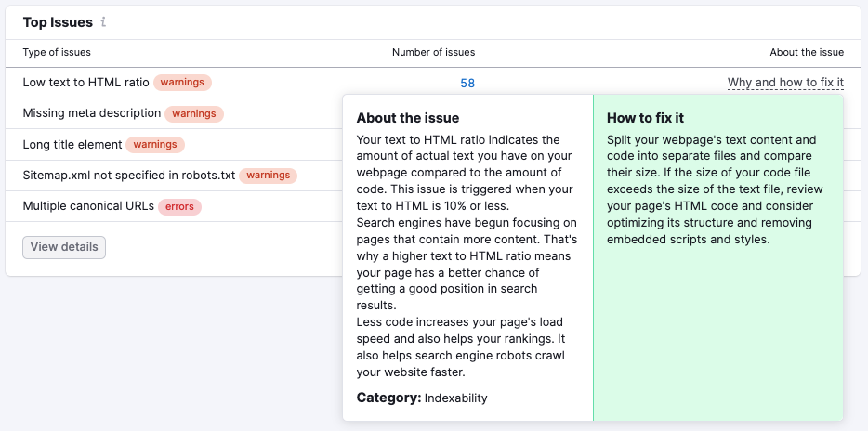The height and width of the screenshot is (431, 868).
Task: Select the 'Long title element' issue row
Action: coord(72,144)
